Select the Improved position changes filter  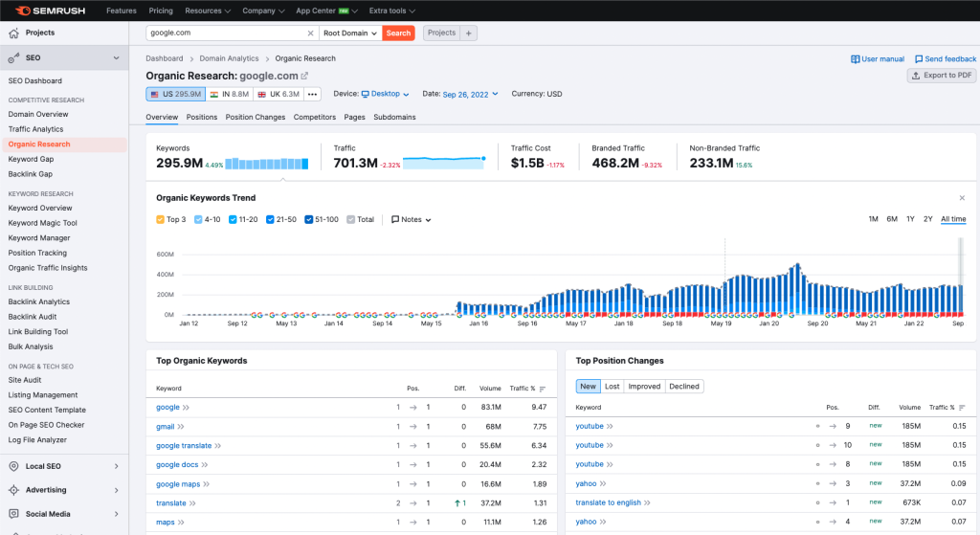[x=644, y=387]
